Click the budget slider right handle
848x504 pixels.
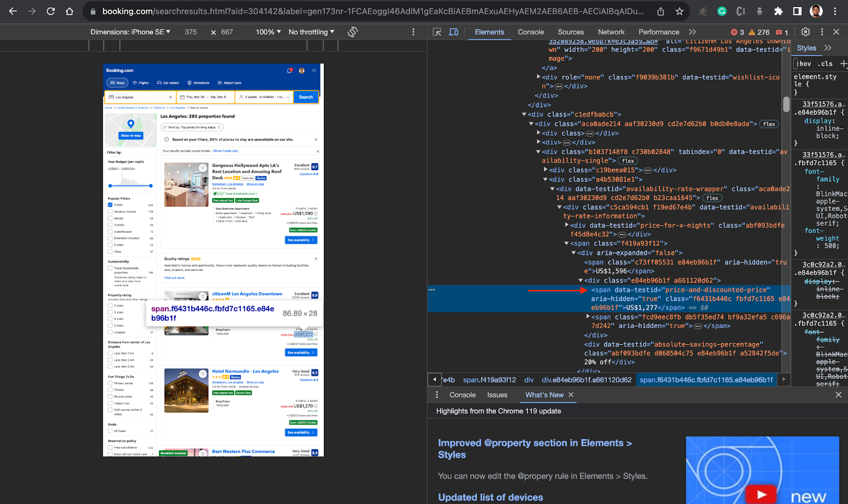pos(151,186)
